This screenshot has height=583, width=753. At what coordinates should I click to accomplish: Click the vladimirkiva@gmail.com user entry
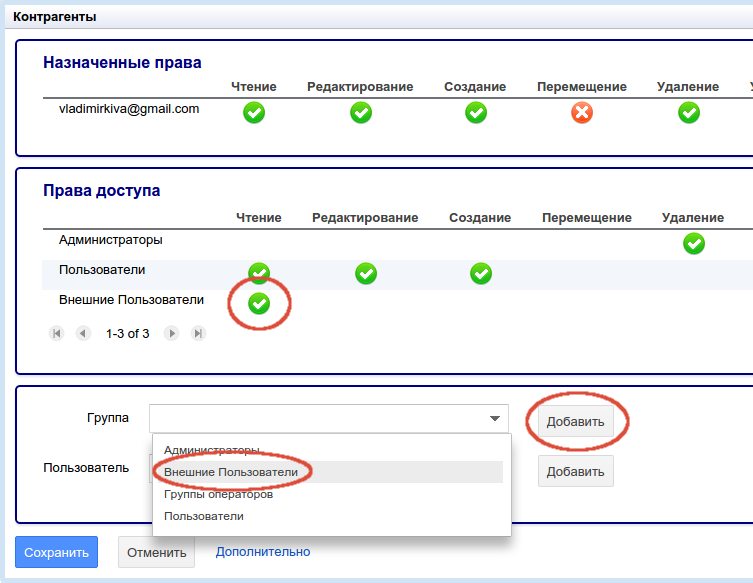[129, 109]
